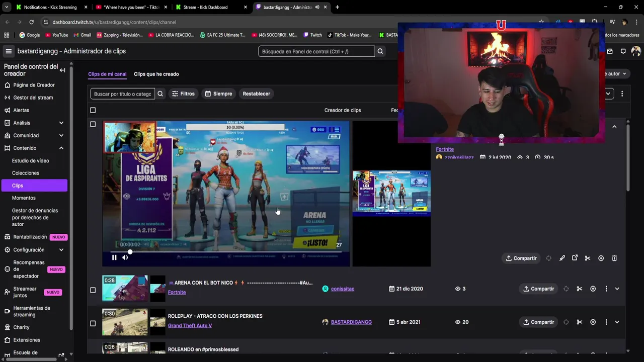This screenshot has height=362, width=644.
Task: Open mail inbox icon in dashboard header
Action: point(610,51)
